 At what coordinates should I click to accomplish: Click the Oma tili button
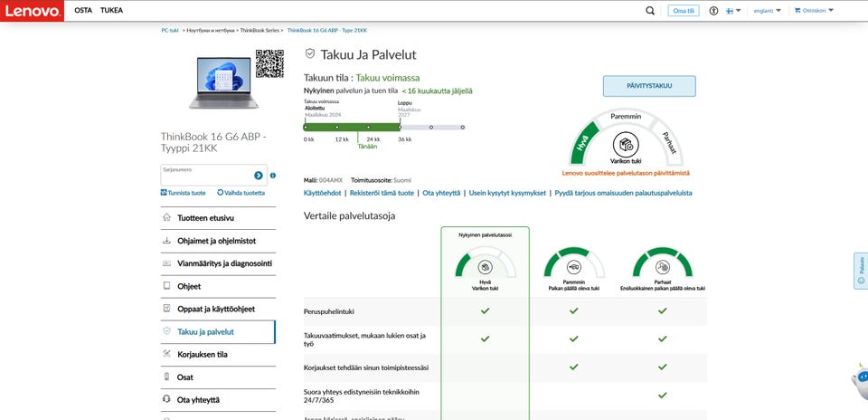[x=684, y=11]
